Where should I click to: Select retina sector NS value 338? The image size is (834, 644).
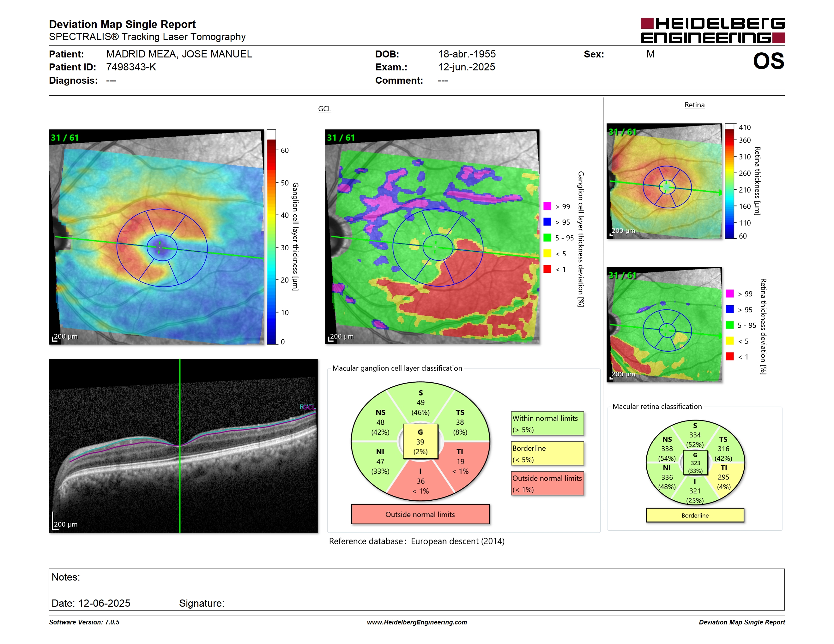667,449
